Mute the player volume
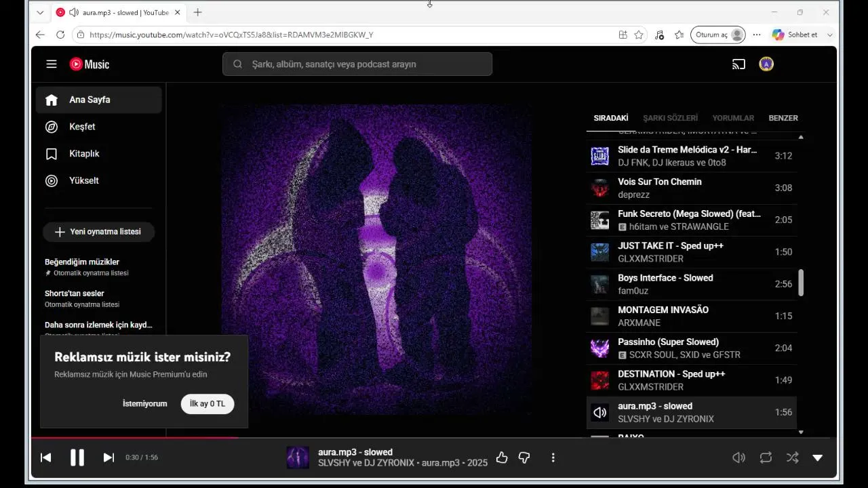The height and width of the screenshot is (488, 868). 739,457
